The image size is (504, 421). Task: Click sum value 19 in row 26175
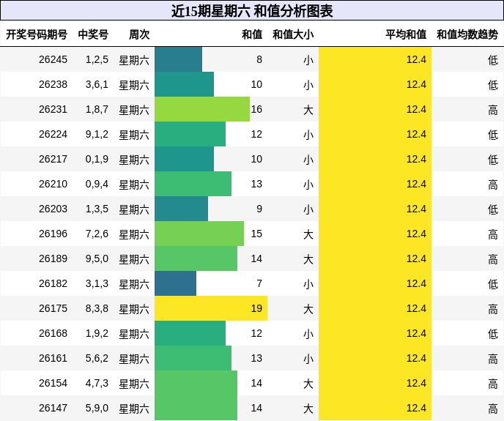click(256, 308)
